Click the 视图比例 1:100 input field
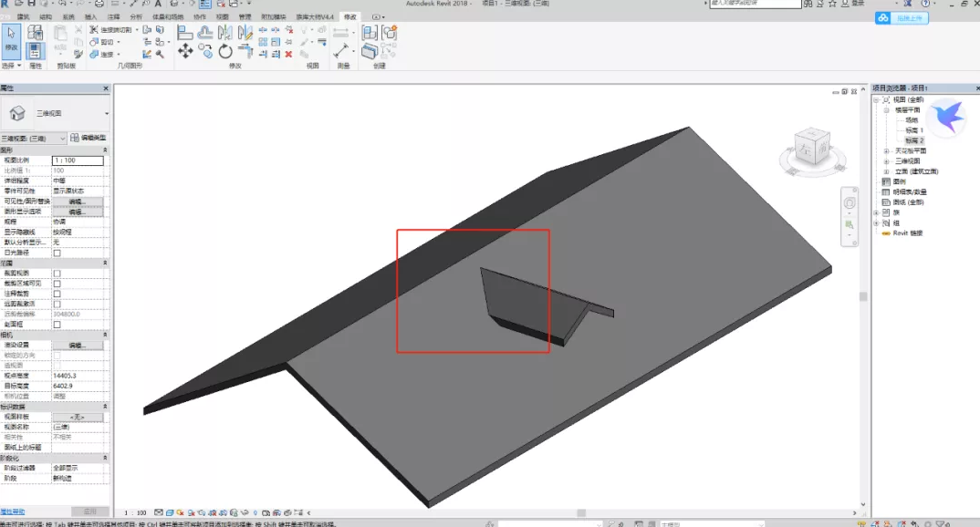Image resolution: width=980 pixels, height=527 pixels. [x=77, y=160]
